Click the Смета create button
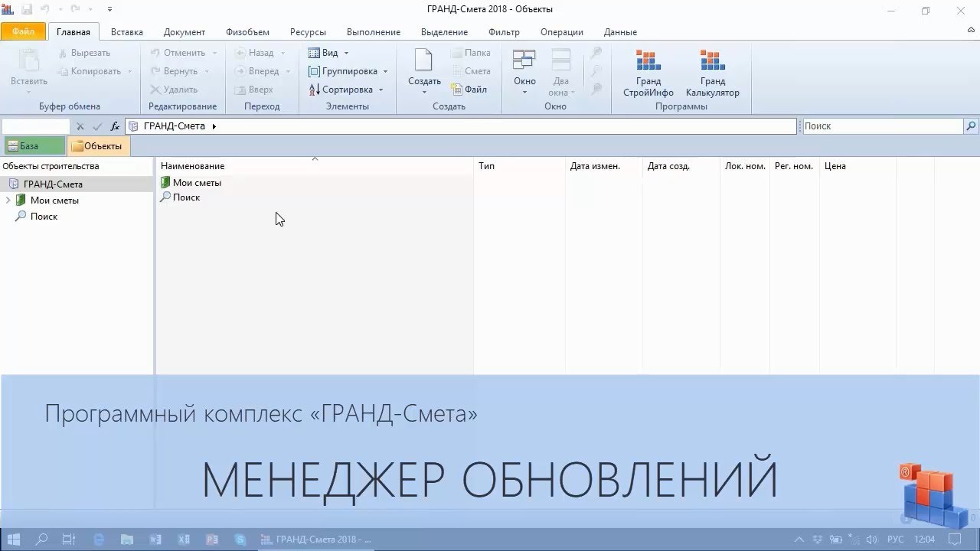 (470, 71)
